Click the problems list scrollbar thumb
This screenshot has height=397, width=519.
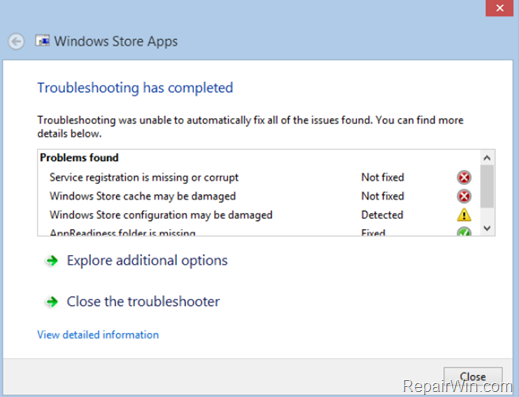click(487, 187)
